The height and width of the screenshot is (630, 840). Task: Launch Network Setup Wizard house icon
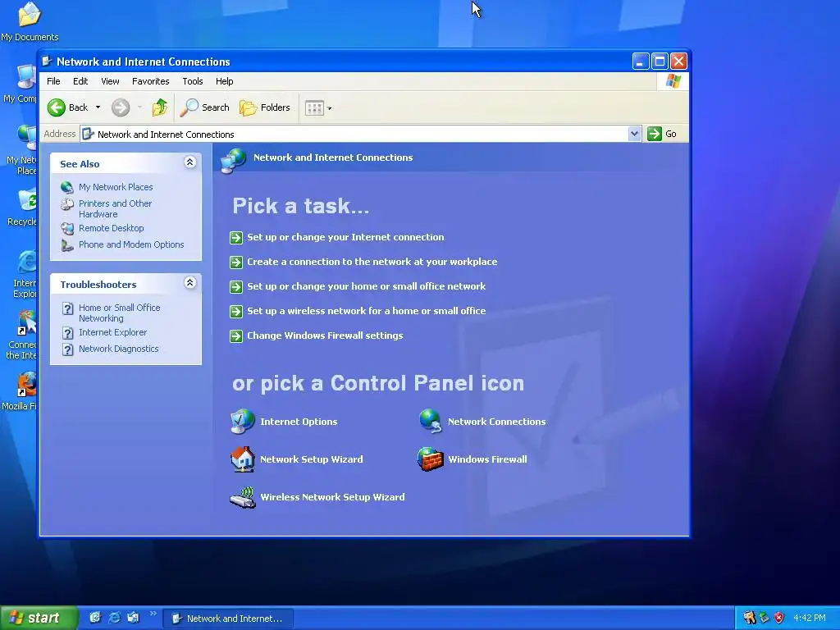click(242, 459)
